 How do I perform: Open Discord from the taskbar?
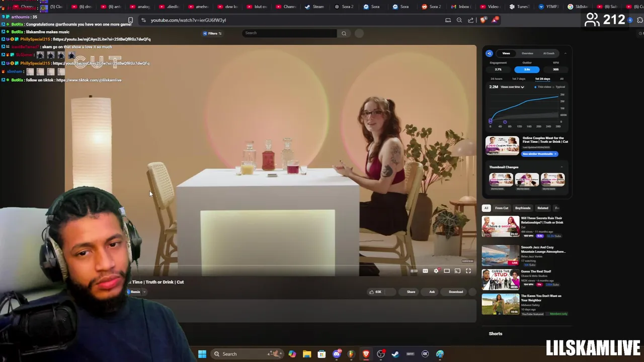tap(337, 354)
